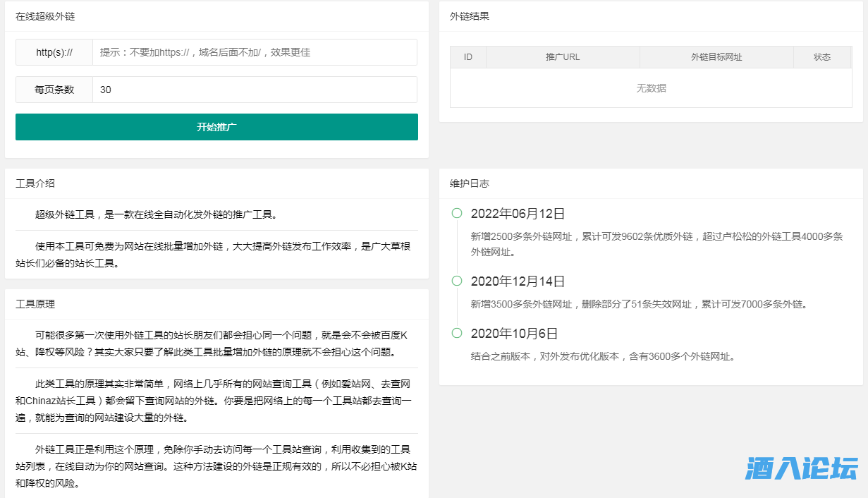Select the ID column header
The image size is (868, 498).
[468, 57]
